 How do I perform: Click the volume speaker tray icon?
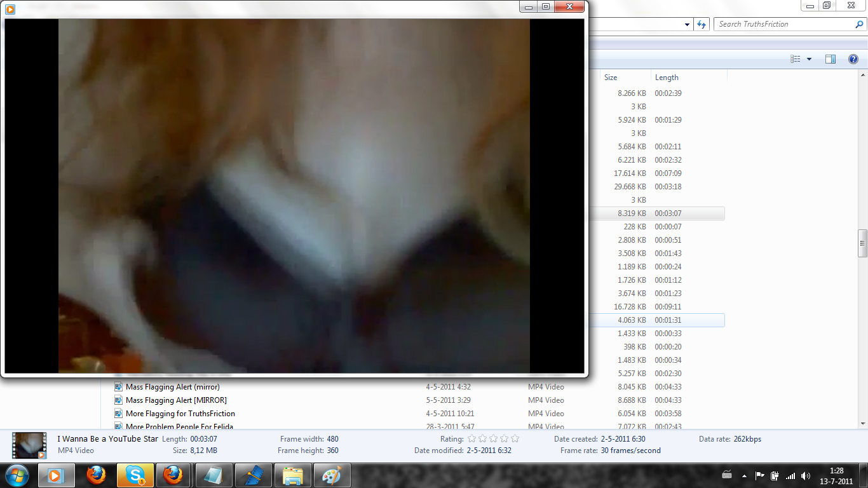pyautogui.click(x=806, y=475)
